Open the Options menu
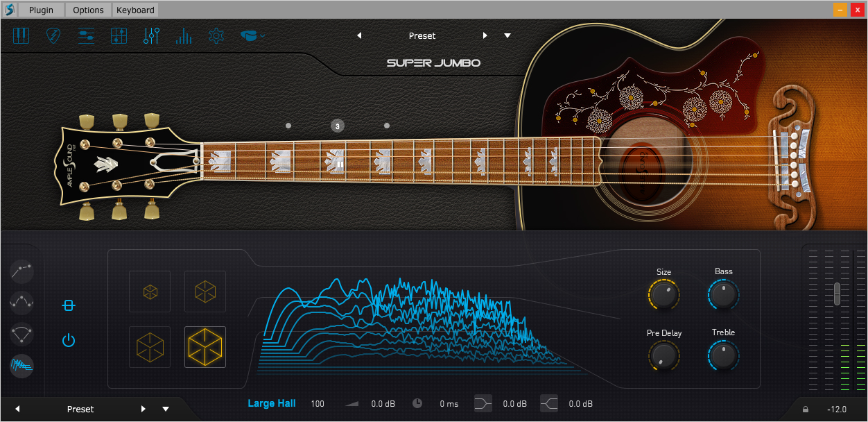This screenshot has height=422, width=868. [88, 10]
